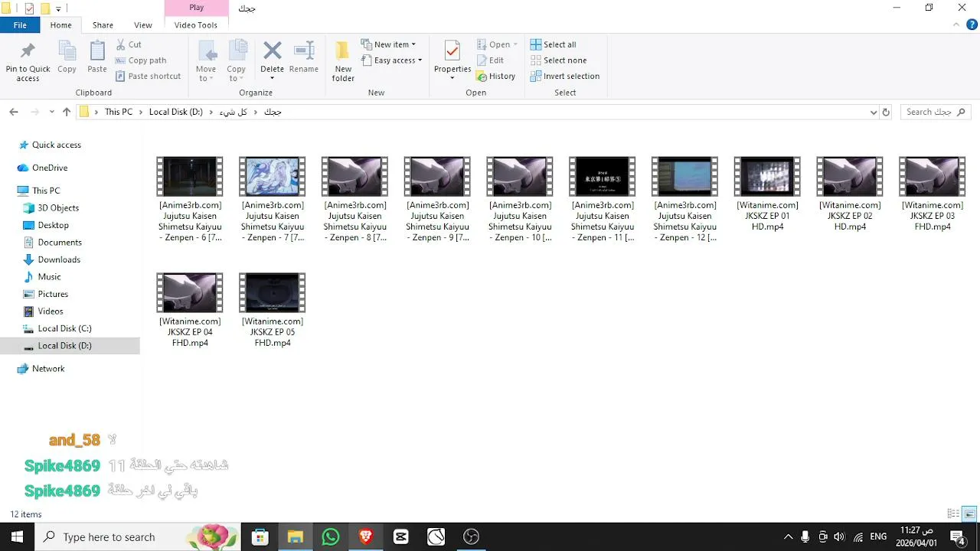Select Local Disk (C:) in sidebar

click(x=64, y=328)
